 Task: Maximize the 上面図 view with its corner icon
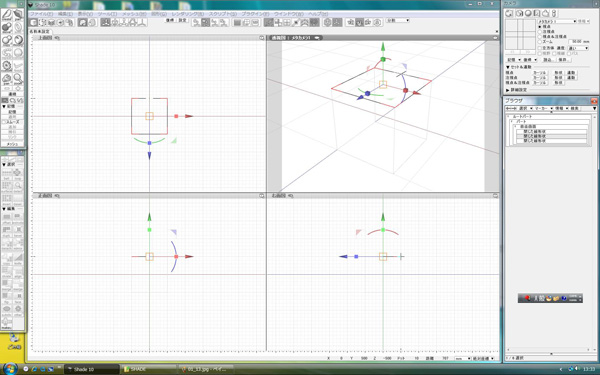click(x=262, y=38)
